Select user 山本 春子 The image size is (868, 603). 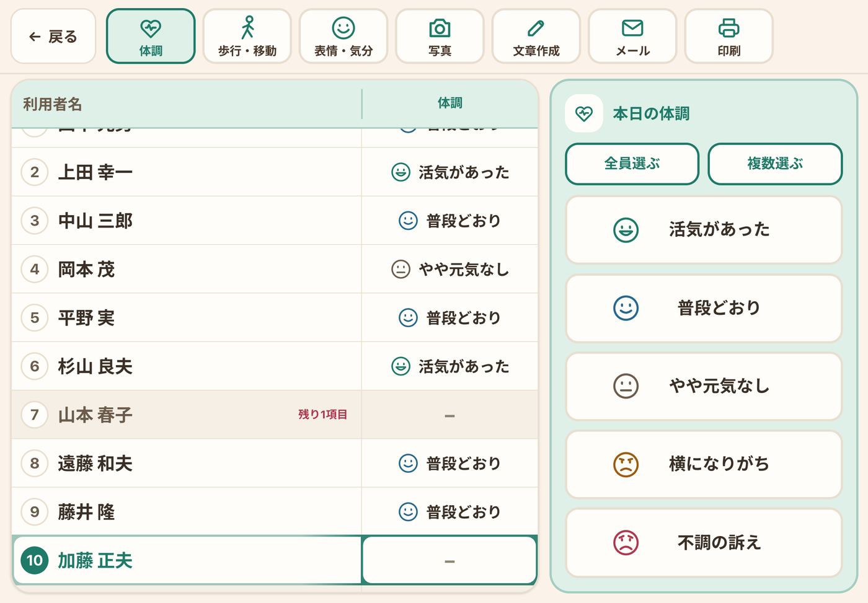point(186,415)
